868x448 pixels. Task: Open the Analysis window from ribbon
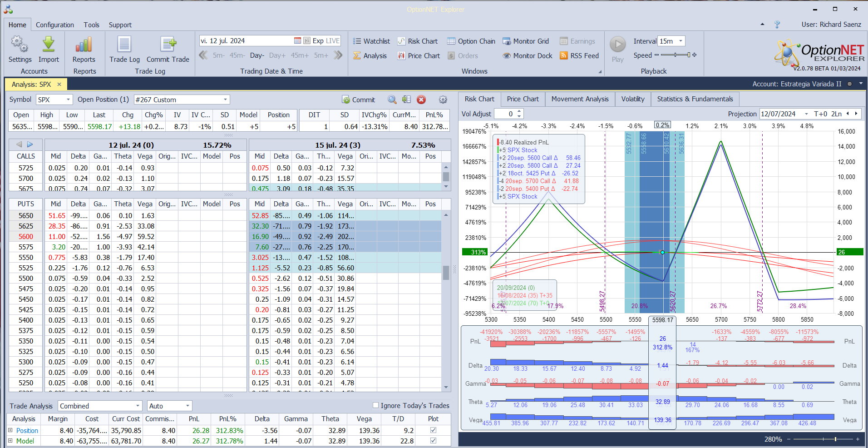(370, 56)
